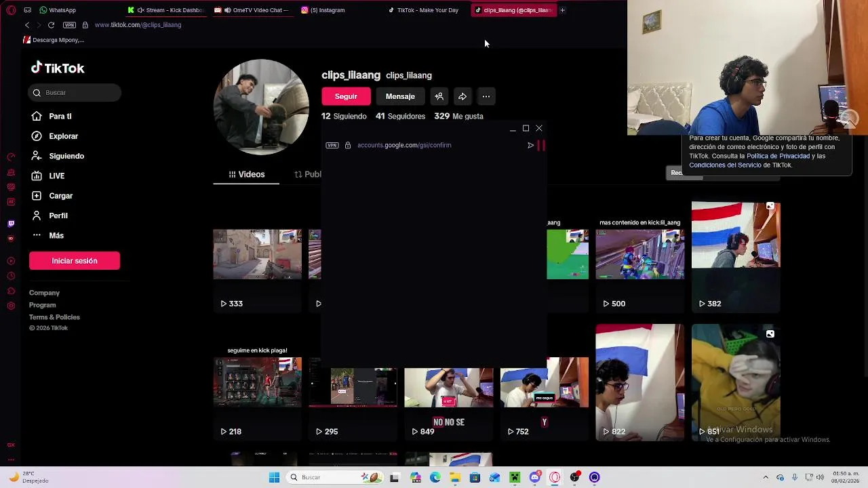Image resolution: width=868 pixels, height=488 pixels.
Task: Open the three-dot more options on profile
Action: pyautogui.click(x=486, y=96)
